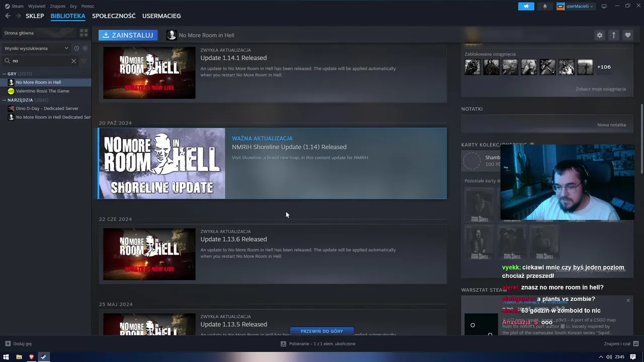Open the USERMACIEG profile tab
Screen dimensions: 644x362
(162, 16)
